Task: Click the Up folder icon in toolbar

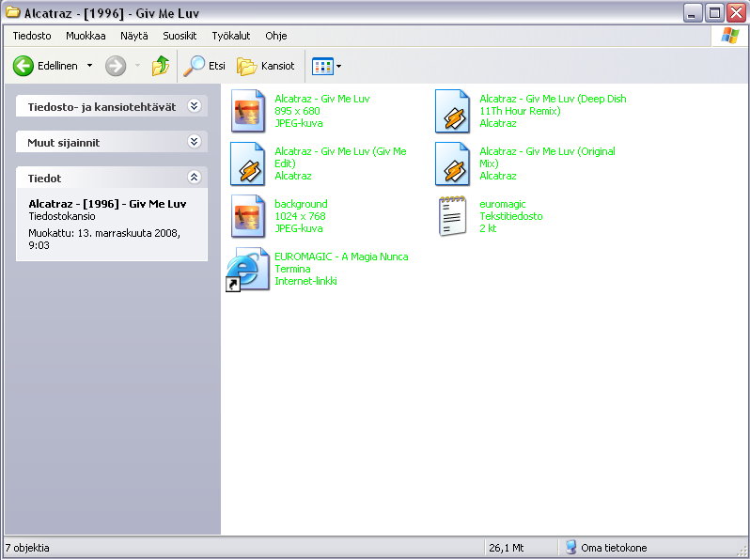Action: (x=161, y=66)
